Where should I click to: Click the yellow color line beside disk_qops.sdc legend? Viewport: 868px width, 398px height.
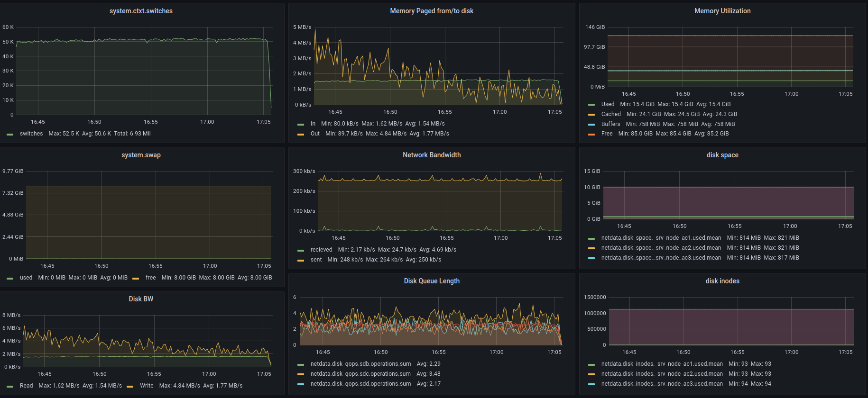tap(301, 374)
